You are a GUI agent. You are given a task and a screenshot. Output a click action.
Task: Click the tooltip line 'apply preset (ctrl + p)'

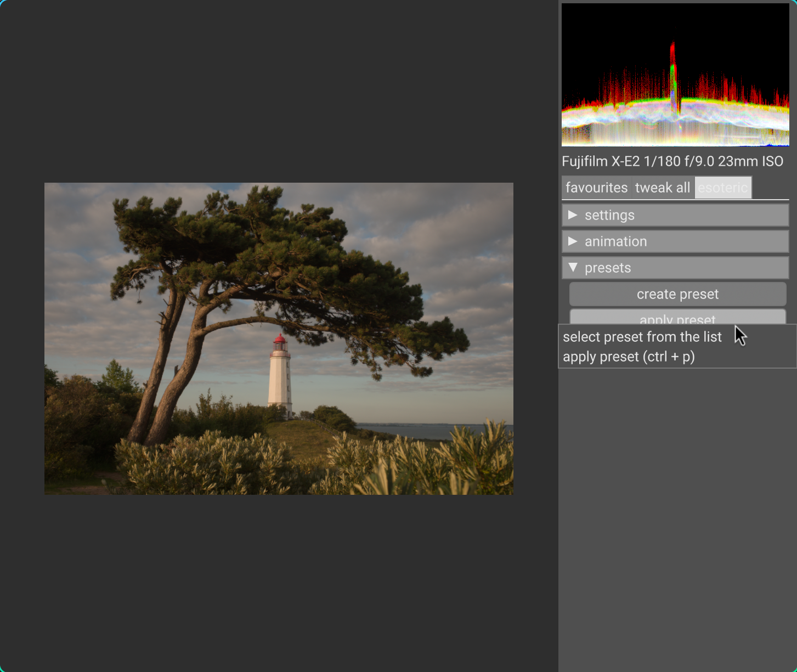pyautogui.click(x=629, y=357)
